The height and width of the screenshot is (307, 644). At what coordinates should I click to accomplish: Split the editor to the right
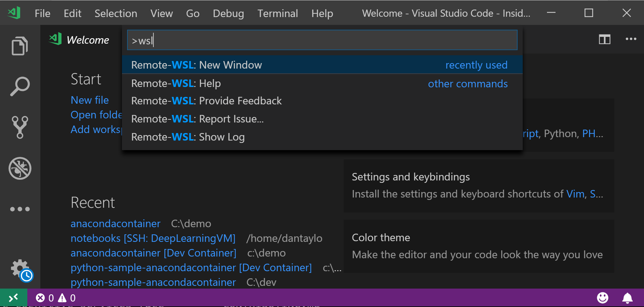point(604,40)
